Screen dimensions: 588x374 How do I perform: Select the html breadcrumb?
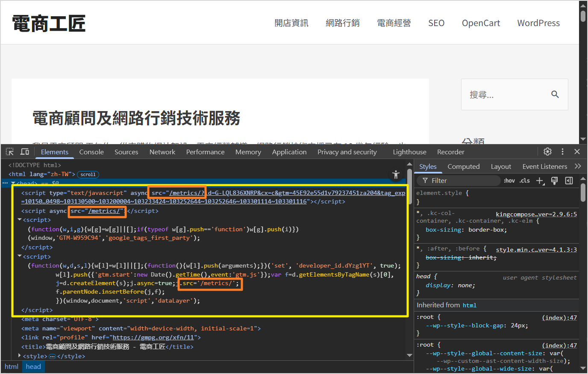(12, 367)
